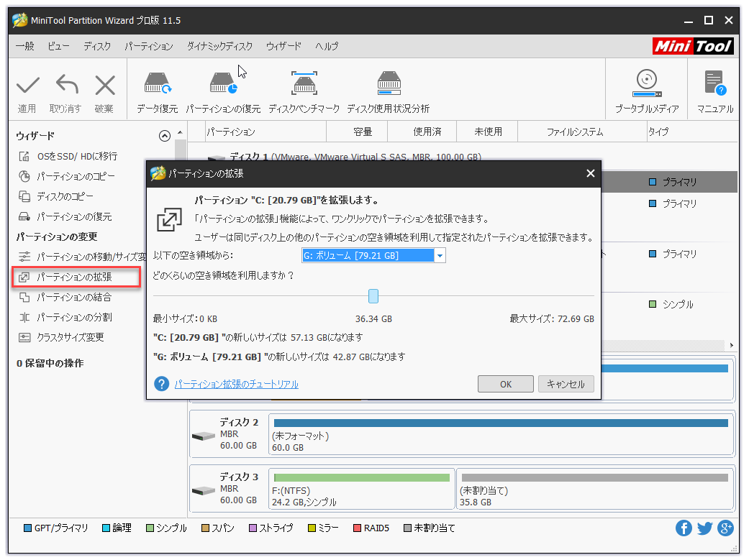The height and width of the screenshot is (560, 749).
Task: Open the ウィザード menu
Action: (x=283, y=46)
